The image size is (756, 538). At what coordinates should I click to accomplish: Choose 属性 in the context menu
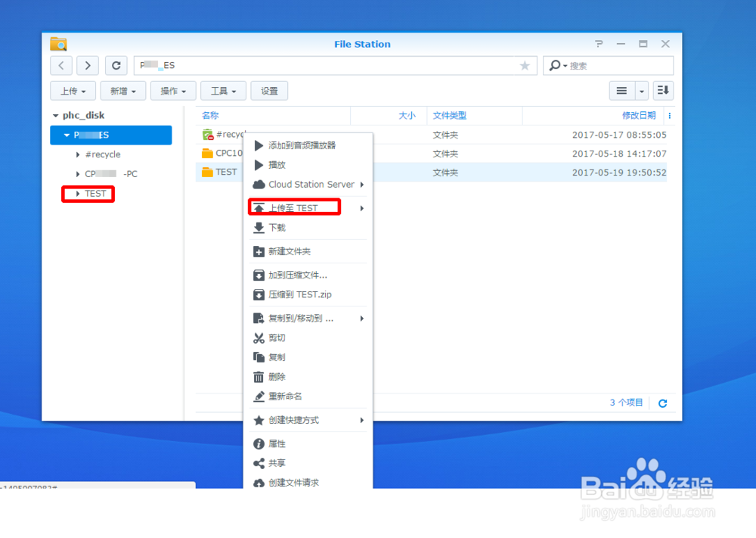point(308,443)
